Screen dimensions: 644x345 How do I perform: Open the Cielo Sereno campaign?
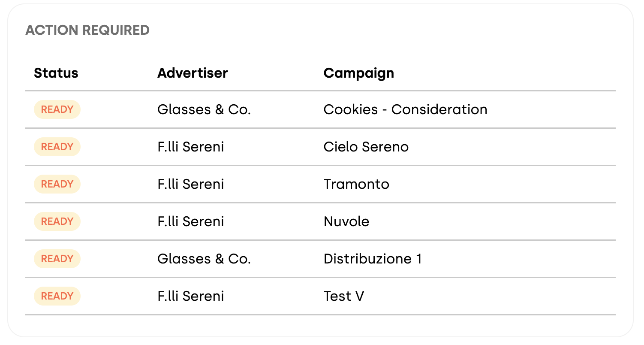pyautogui.click(x=366, y=147)
